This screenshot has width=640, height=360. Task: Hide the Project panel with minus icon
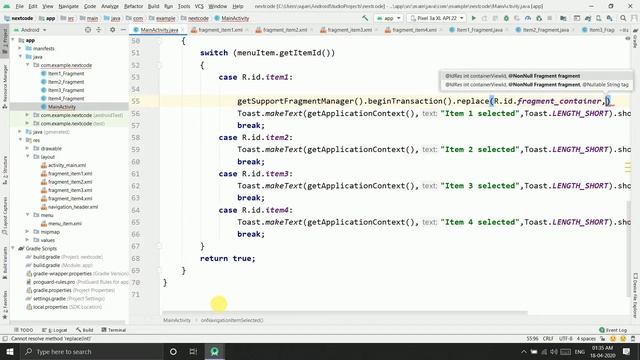[x=123, y=30]
